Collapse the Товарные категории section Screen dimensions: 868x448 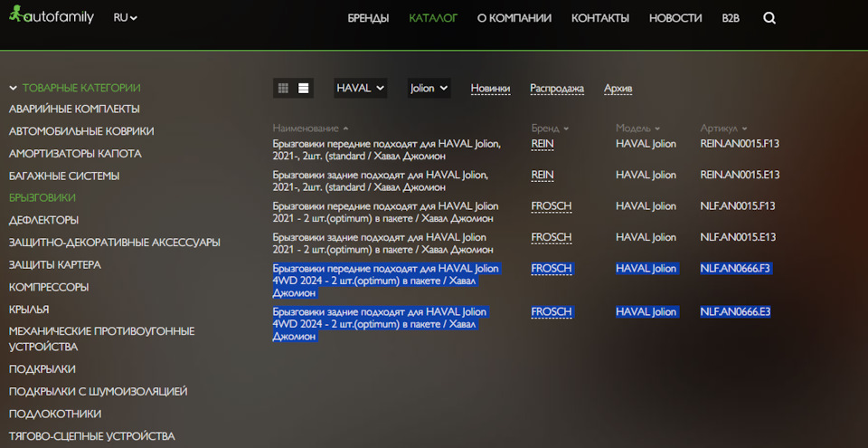pos(75,88)
